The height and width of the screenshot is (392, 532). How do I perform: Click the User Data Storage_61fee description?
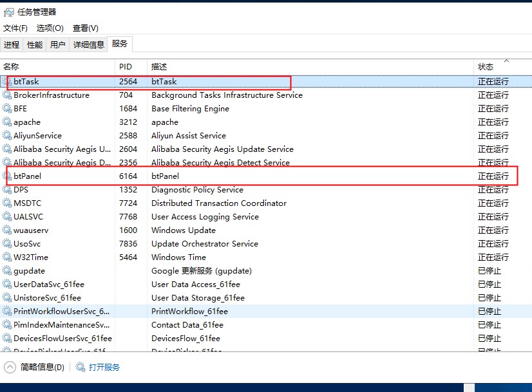click(x=198, y=298)
